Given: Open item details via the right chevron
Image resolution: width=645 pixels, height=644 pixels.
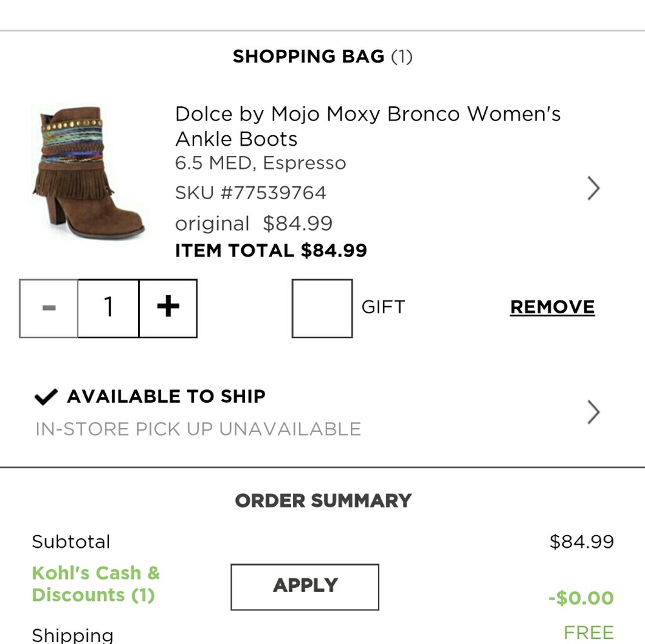Looking at the screenshot, I should click(593, 188).
